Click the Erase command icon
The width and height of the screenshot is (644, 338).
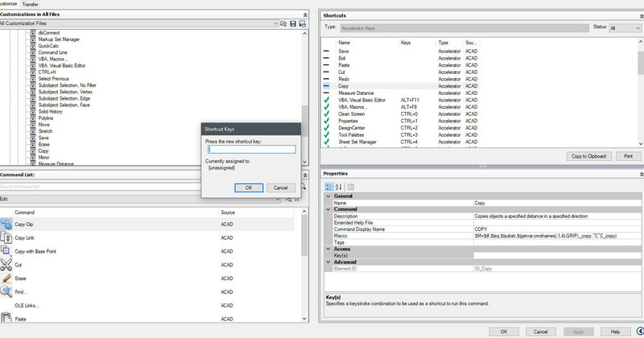pyautogui.click(x=7, y=278)
